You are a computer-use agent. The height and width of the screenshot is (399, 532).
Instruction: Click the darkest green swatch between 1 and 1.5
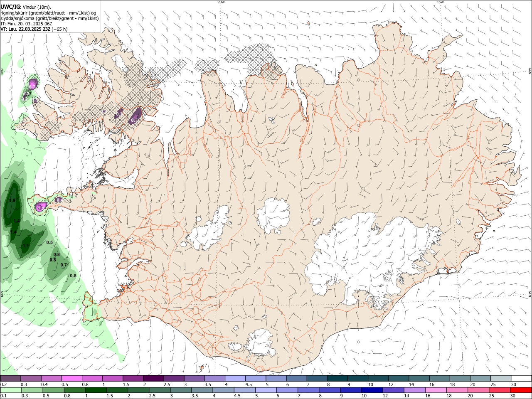pos(96,390)
